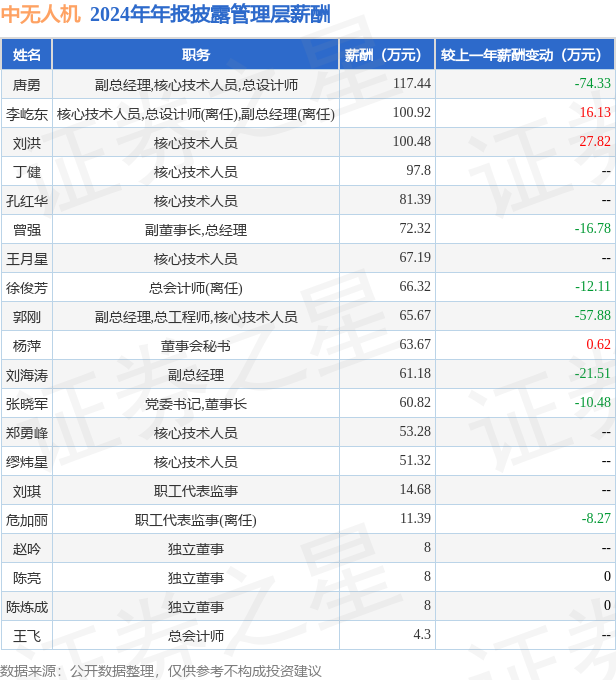This screenshot has width=616, height=680.
Task: Click position 副董事长,总经理
Action: coord(196,230)
